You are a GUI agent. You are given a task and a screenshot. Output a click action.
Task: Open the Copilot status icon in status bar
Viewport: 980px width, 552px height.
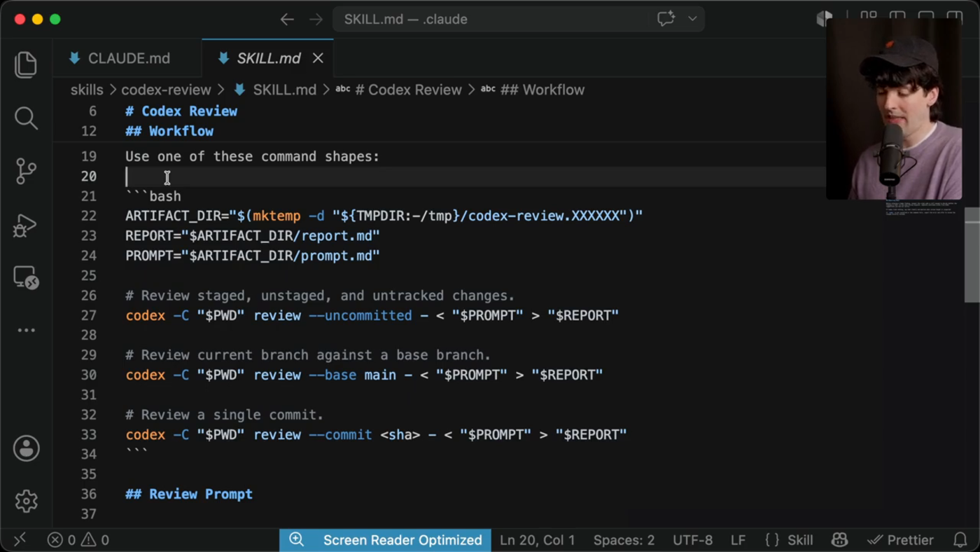pos(839,539)
